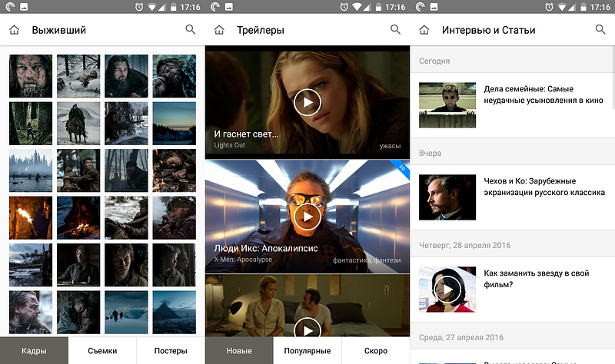This screenshot has height=364, width=615.
Task: Play the trailer with couple on bed
Action: coord(307,329)
